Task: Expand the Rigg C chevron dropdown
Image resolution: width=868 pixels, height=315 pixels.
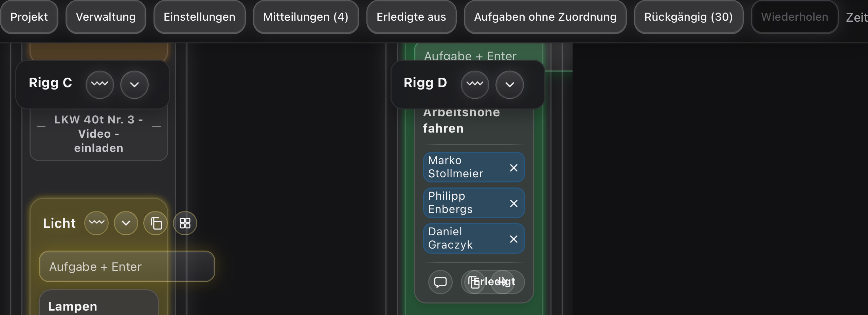Action: (x=134, y=84)
